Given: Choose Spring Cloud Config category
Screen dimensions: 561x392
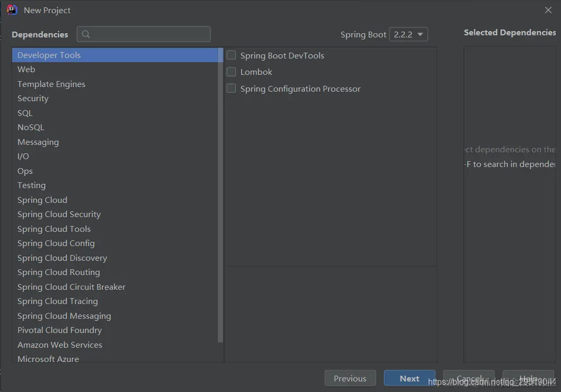Looking at the screenshot, I should [115, 243].
